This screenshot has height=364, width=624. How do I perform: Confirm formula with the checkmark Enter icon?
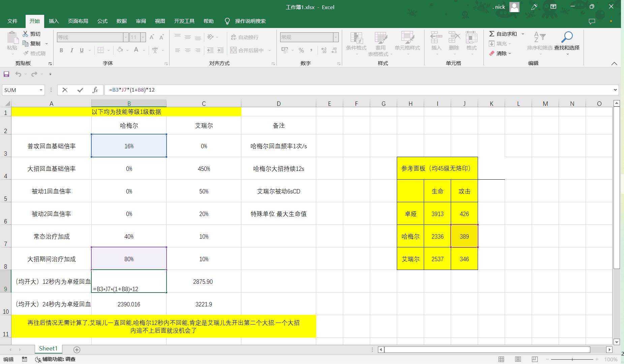(x=80, y=90)
